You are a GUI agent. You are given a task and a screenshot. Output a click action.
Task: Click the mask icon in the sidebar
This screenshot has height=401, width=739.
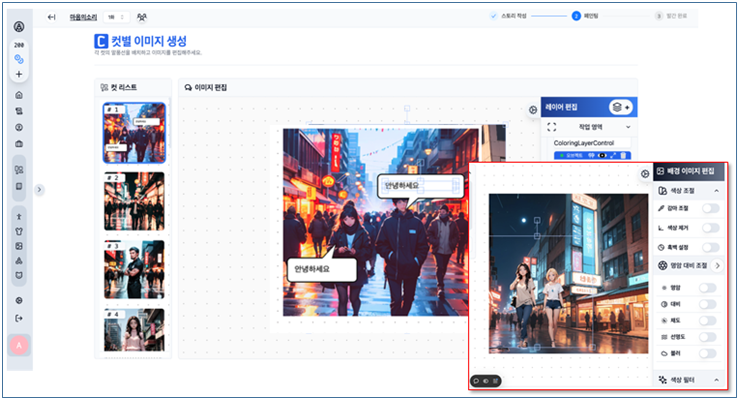click(19, 275)
